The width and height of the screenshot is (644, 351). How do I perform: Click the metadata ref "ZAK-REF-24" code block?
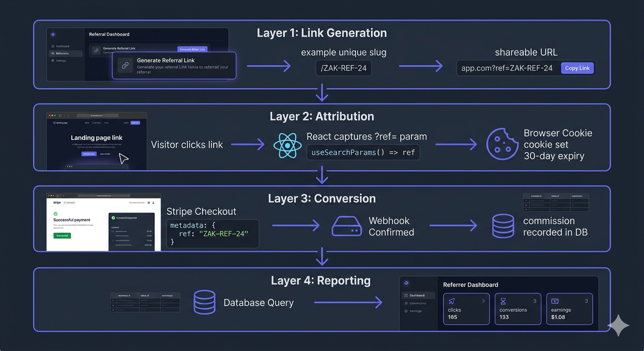coord(213,234)
